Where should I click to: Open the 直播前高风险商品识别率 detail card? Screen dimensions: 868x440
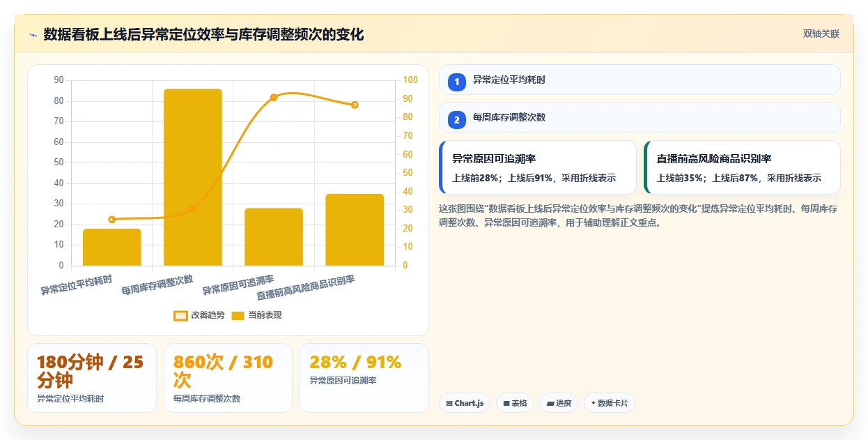tap(742, 167)
